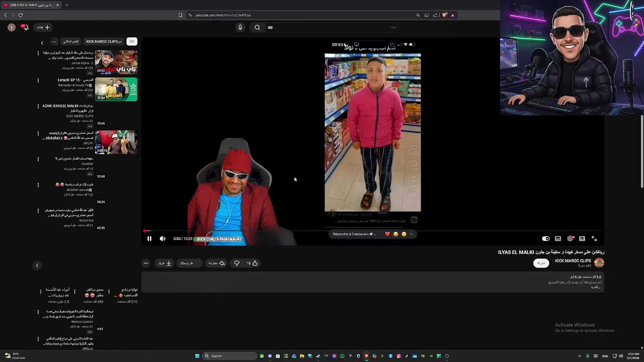Open the account avatar menu
Viewport: 644px width, 362px height.
tap(11, 27)
